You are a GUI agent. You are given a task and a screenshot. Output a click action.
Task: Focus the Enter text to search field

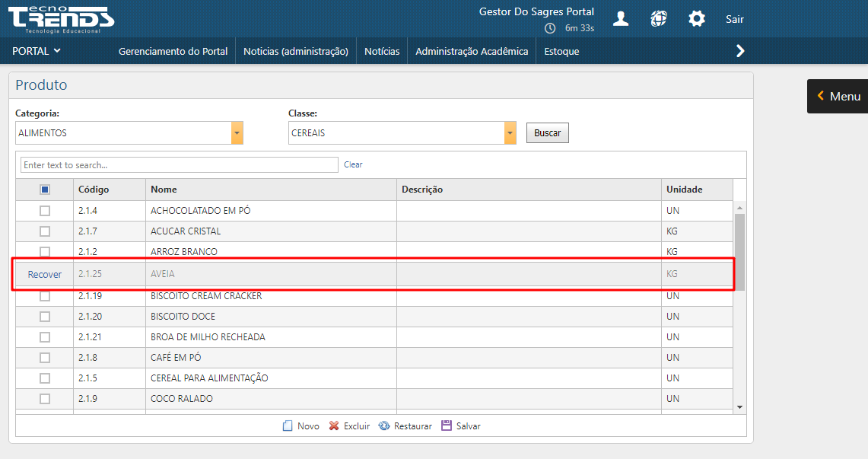click(180, 165)
